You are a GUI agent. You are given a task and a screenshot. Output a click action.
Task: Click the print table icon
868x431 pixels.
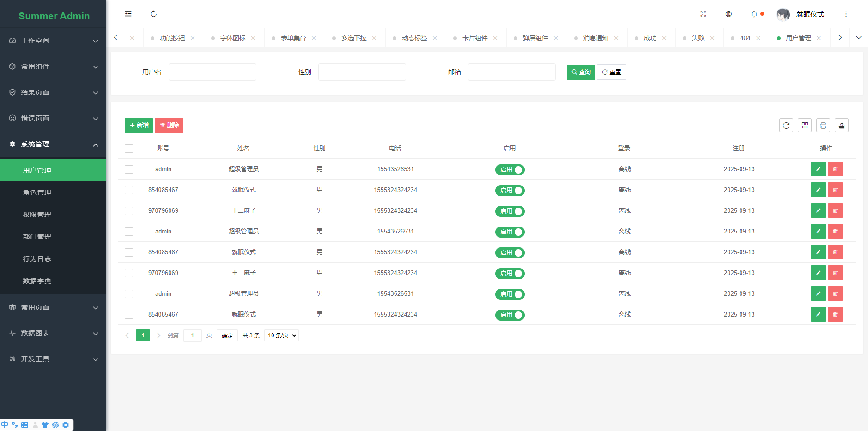(x=823, y=125)
